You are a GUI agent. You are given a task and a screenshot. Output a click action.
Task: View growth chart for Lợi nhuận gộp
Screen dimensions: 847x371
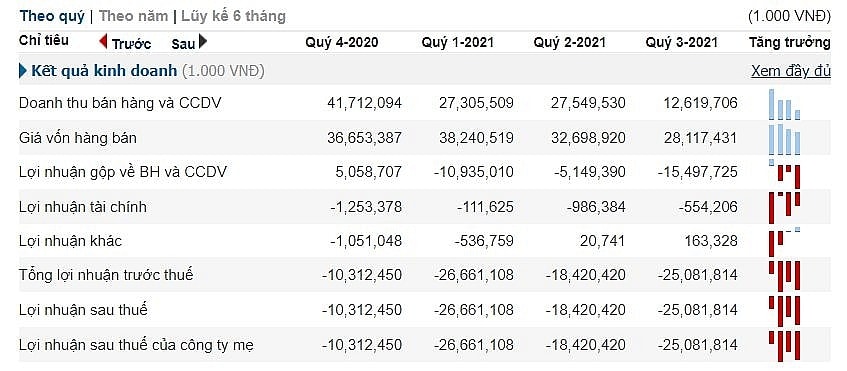point(785,174)
